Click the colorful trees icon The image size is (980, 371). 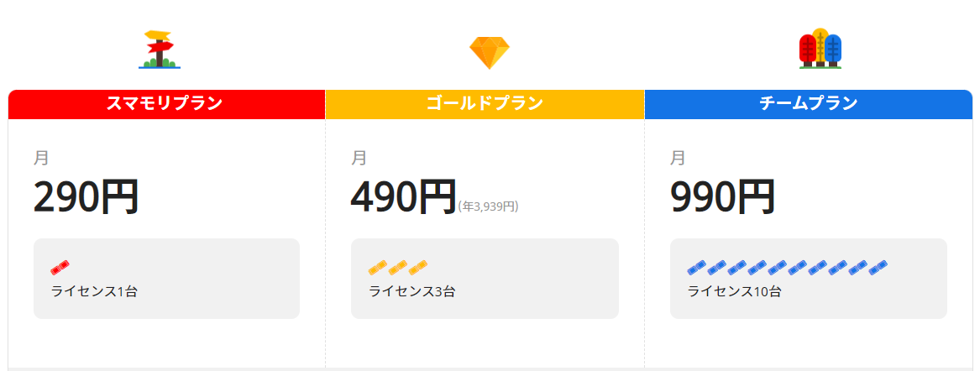[x=820, y=50]
